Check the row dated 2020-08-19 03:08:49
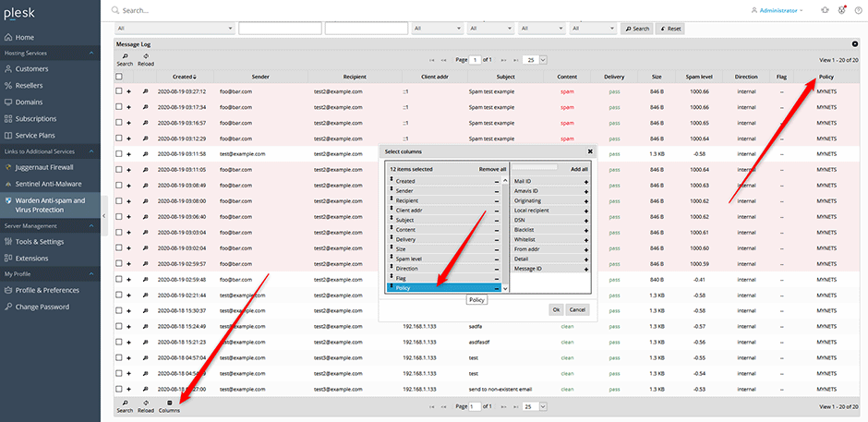The image size is (868, 422). tap(118, 186)
